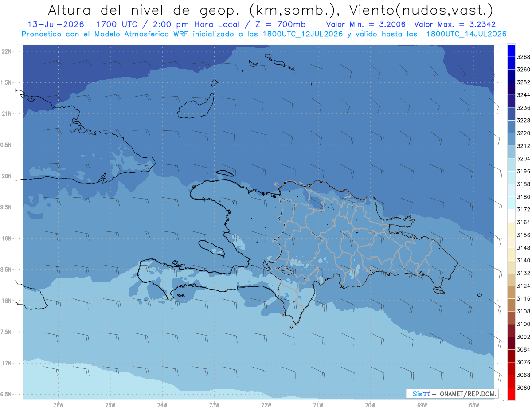The width and height of the screenshot is (532, 411).
Task: Pick the colorbar swatch between 3220 and 3228
Action: click(x=511, y=127)
